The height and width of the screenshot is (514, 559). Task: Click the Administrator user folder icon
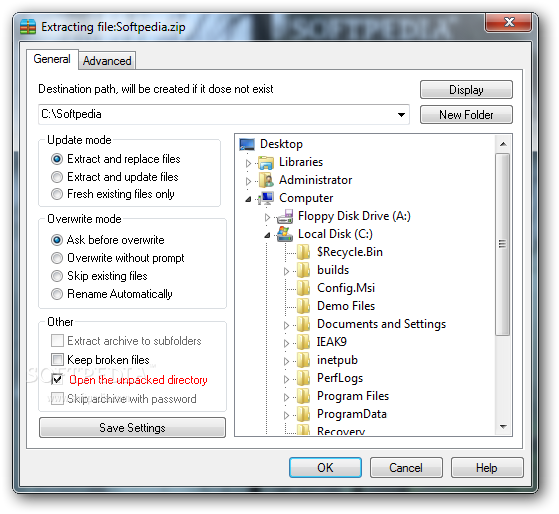[266, 180]
